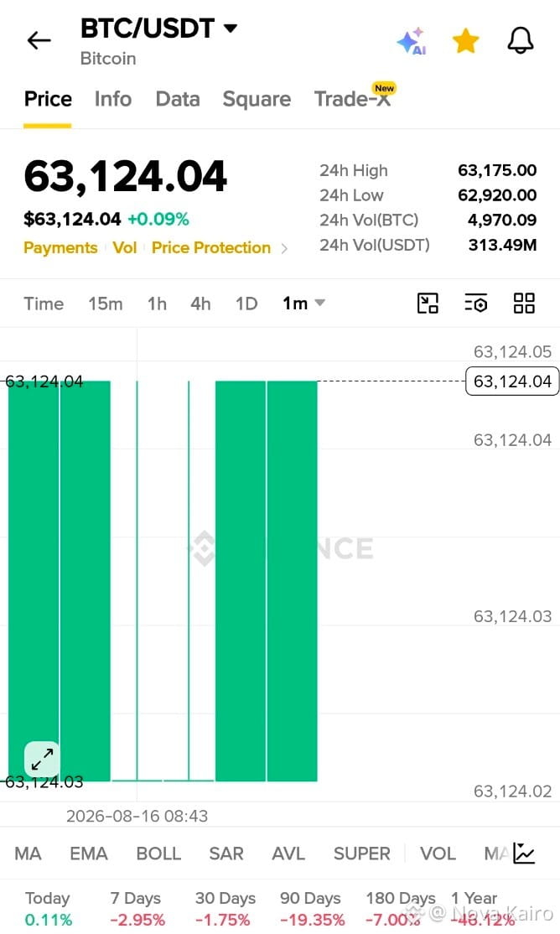Open the Payments link

[x=60, y=248]
